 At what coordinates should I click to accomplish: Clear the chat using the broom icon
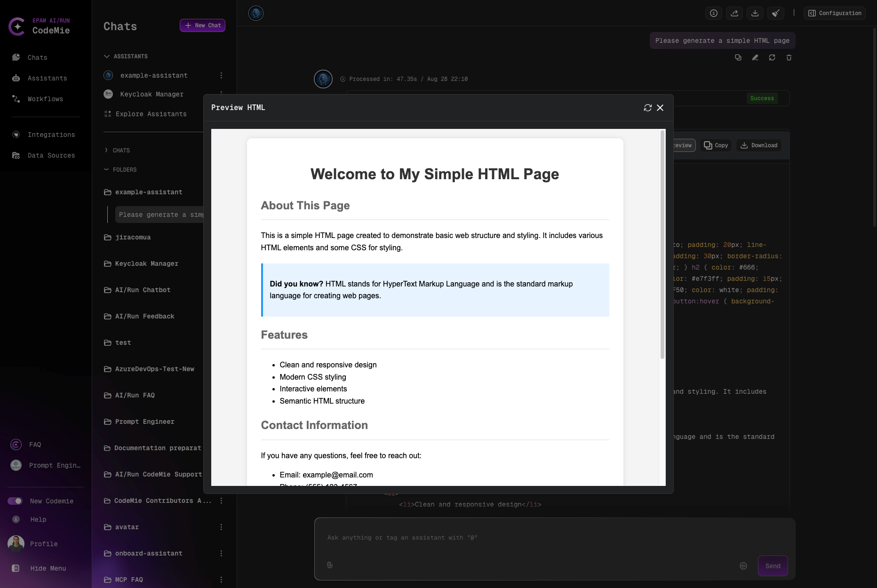click(x=775, y=13)
